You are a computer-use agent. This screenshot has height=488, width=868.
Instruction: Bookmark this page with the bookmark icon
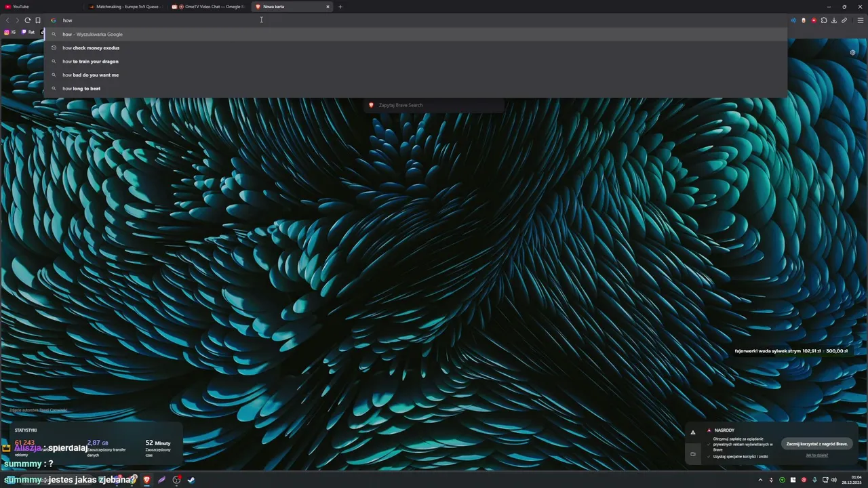38,20
